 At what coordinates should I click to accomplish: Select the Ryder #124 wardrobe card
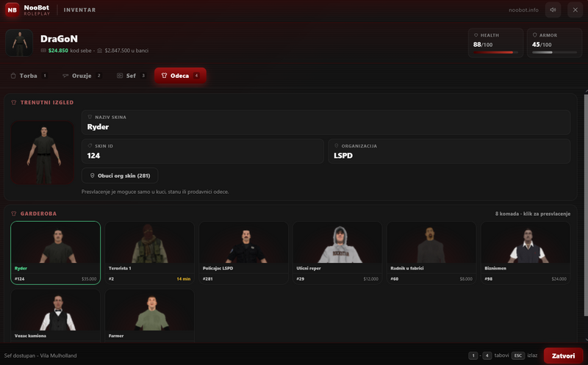point(56,253)
